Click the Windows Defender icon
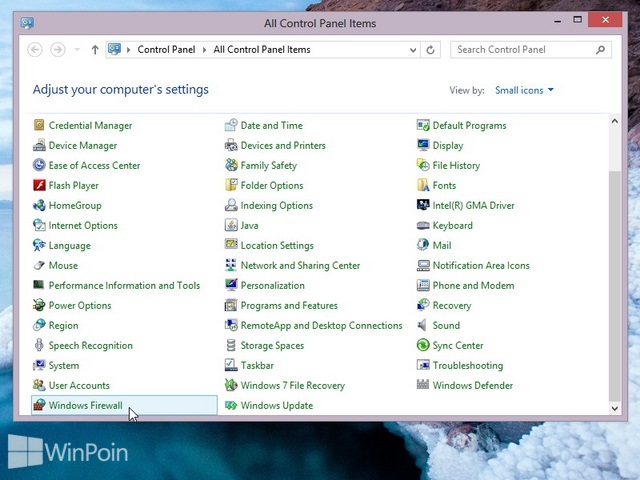Image resolution: width=640 pixels, height=480 pixels. coord(423,385)
